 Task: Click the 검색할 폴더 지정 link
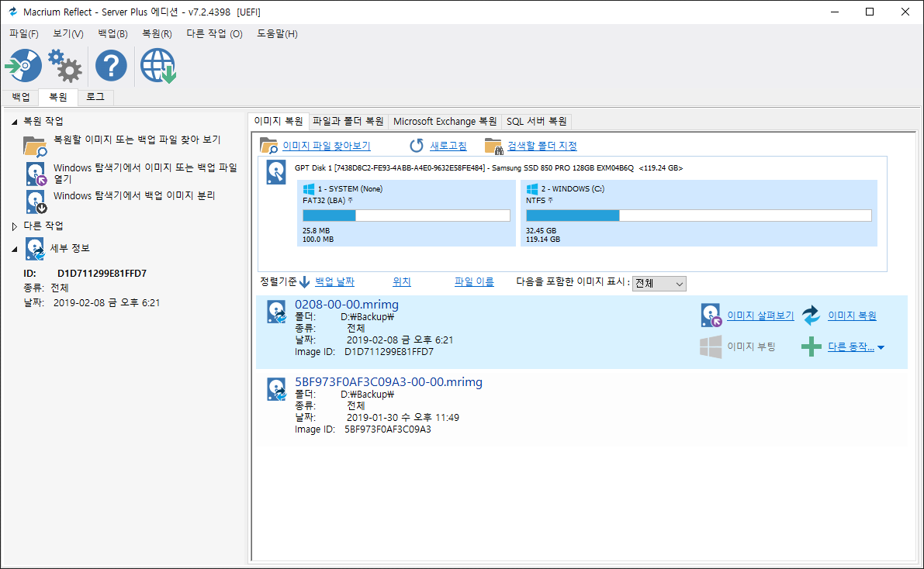(542, 146)
